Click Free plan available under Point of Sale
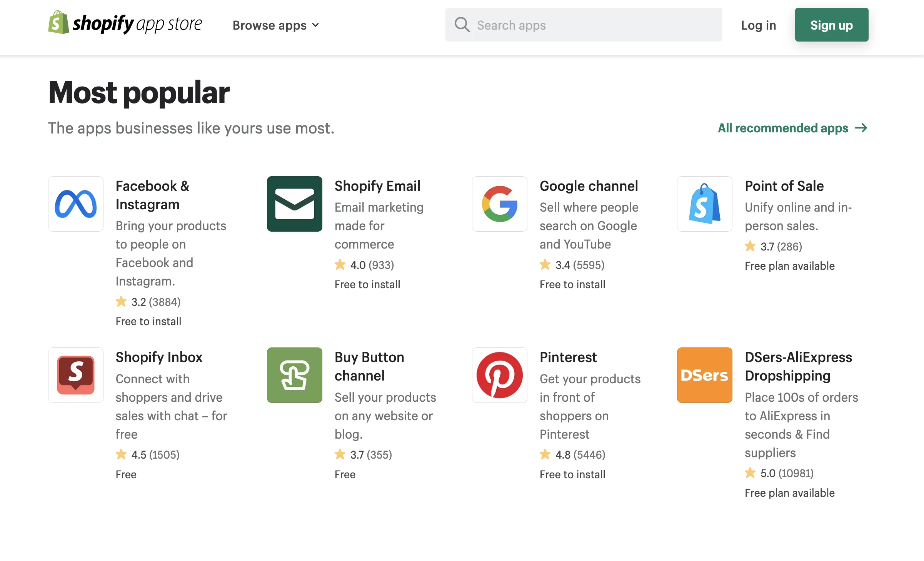Viewport: 924px width, 561px height. (789, 266)
